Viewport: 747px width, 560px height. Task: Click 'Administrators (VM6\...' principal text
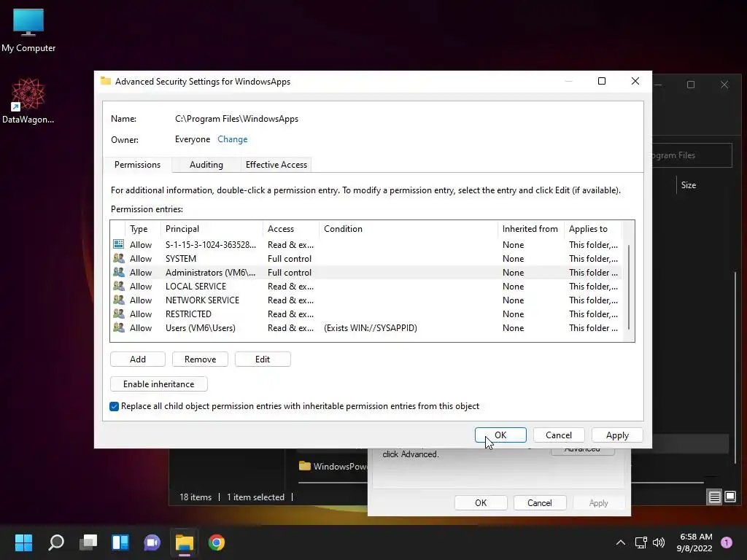pos(210,273)
